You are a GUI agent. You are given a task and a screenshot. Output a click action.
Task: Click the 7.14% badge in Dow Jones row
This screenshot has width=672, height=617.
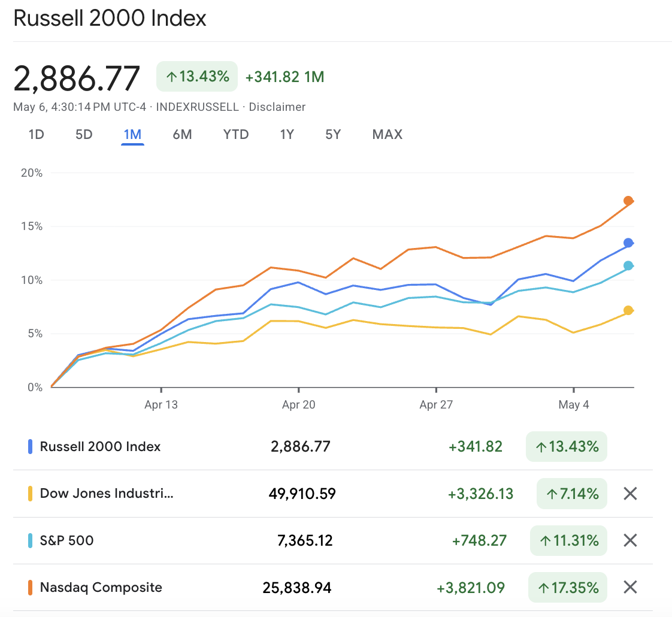(x=572, y=494)
